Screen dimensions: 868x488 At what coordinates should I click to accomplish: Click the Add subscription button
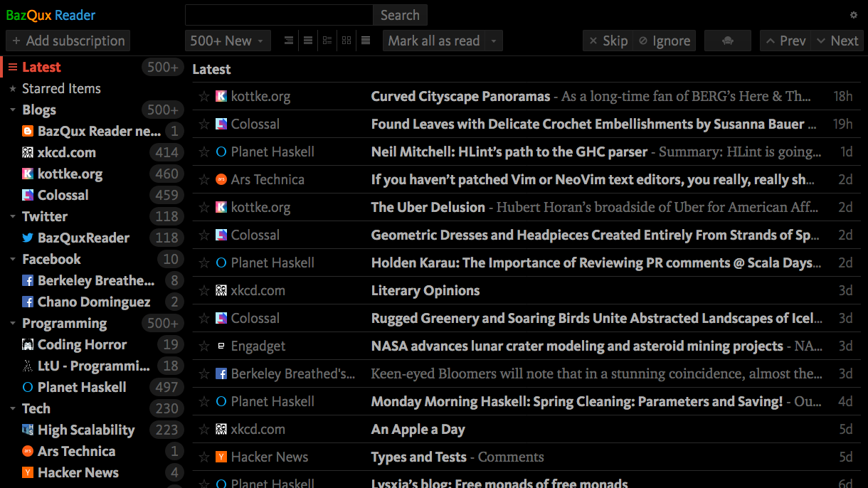click(68, 41)
